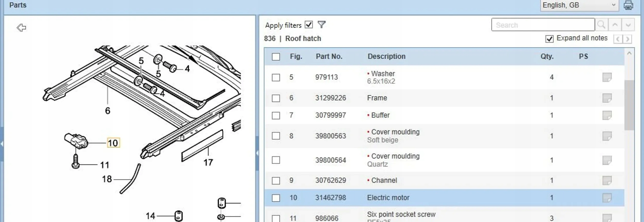This screenshot has width=644, height=222.
Task: Select the Channel part row 30762629
Action: coord(384,180)
